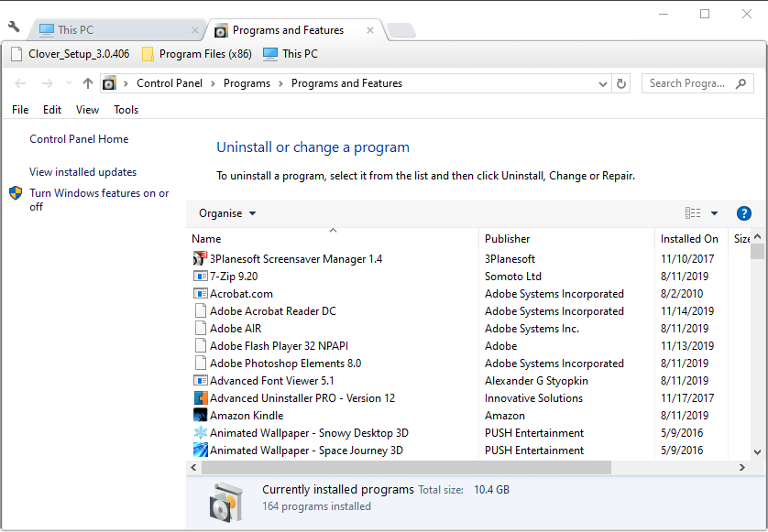Open the Clover_Setup_3.0.406 bookmark
The height and width of the screenshot is (532, 768).
point(70,54)
